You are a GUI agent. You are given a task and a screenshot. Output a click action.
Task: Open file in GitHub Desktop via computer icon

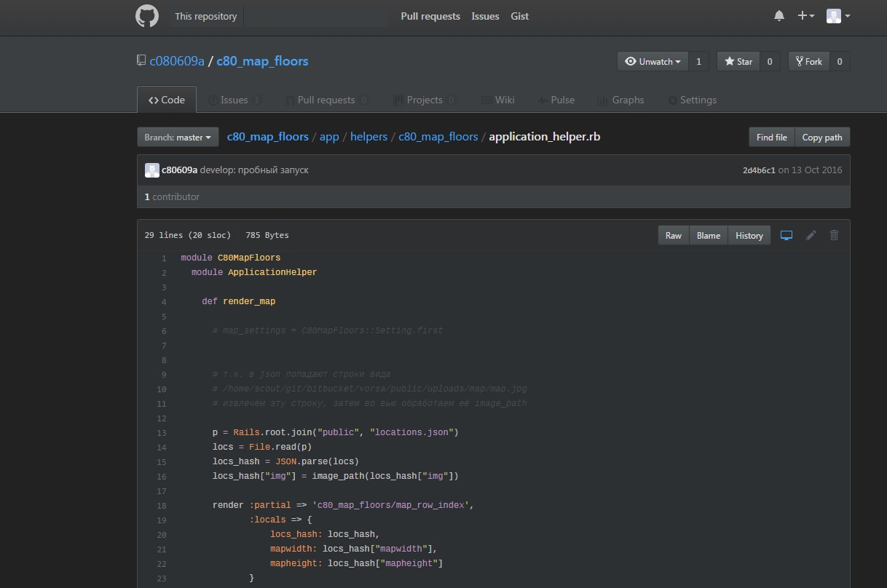click(786, 235)
